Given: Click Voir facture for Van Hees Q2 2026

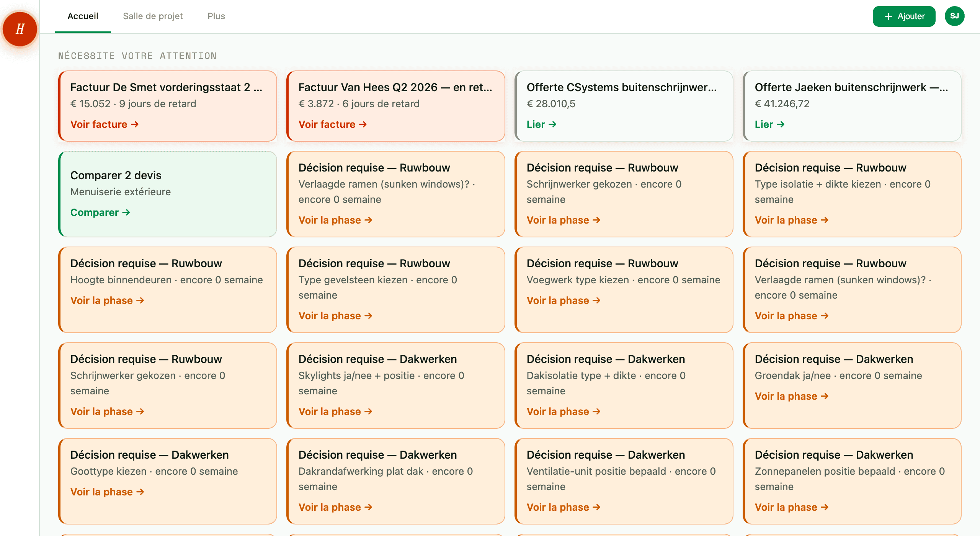Looking at the screenshot, I should click(333, 124).
